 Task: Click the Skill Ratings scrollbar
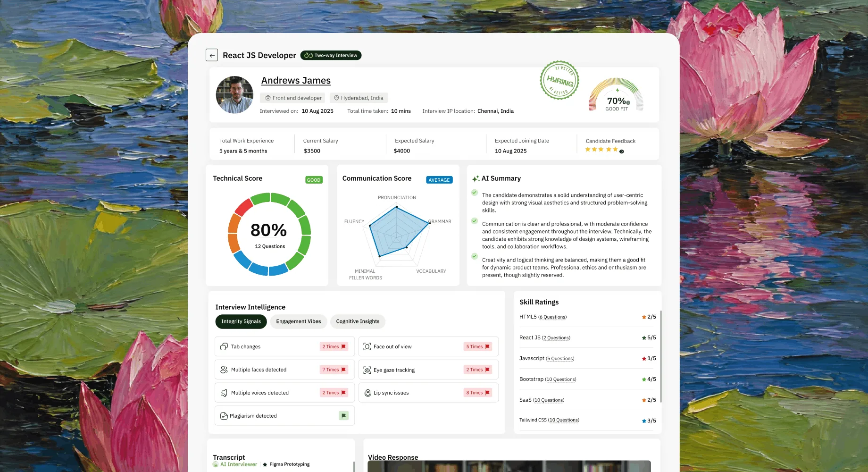tap(660, 356)
